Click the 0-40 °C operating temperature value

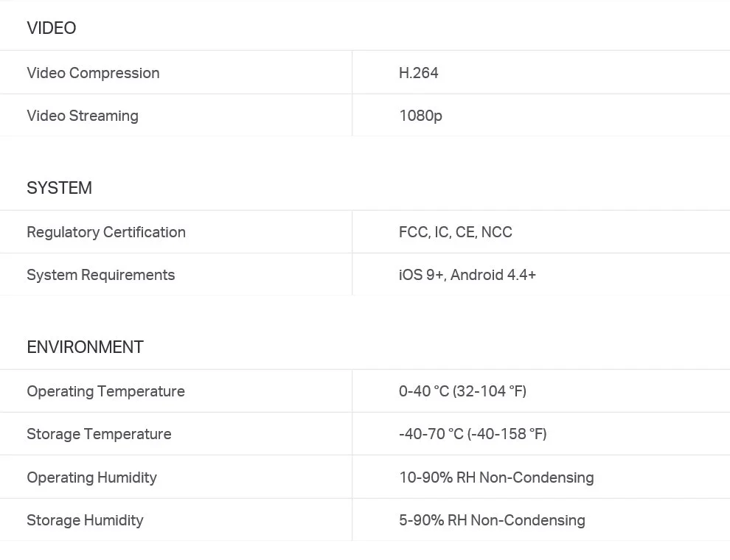coord(463,391)
